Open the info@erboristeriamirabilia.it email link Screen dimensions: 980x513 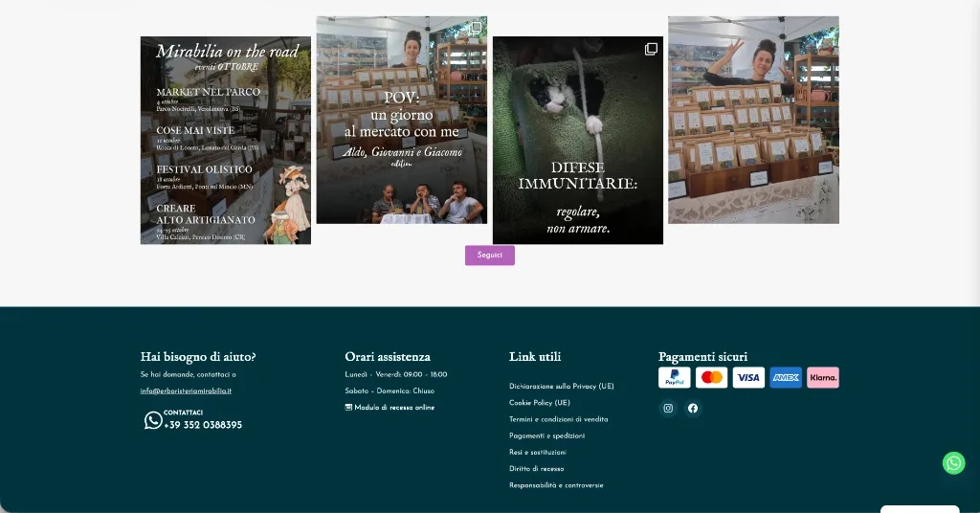[x=186, y=390]
